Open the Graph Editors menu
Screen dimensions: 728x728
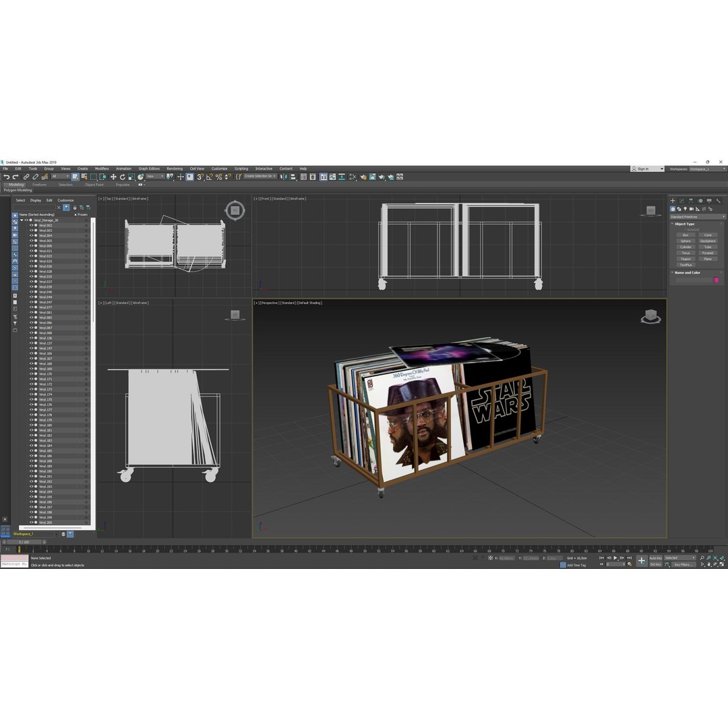pyautogui.click(x=149, y=169)
